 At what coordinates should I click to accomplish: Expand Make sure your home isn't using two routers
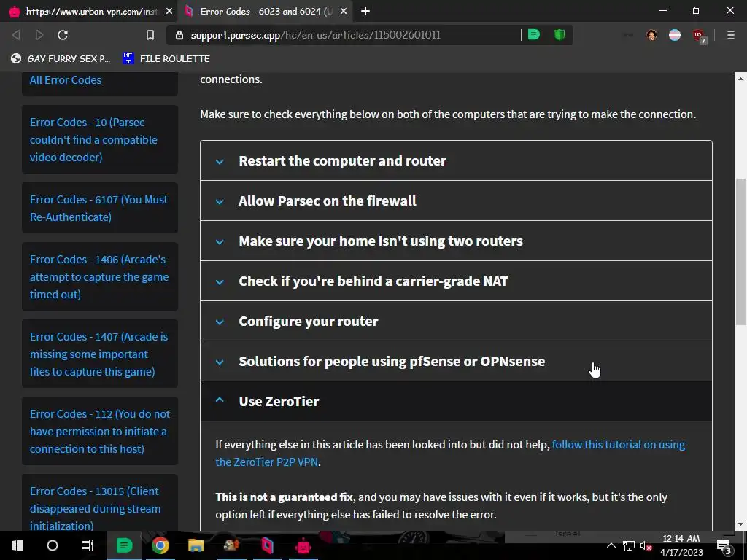(456, 241)
